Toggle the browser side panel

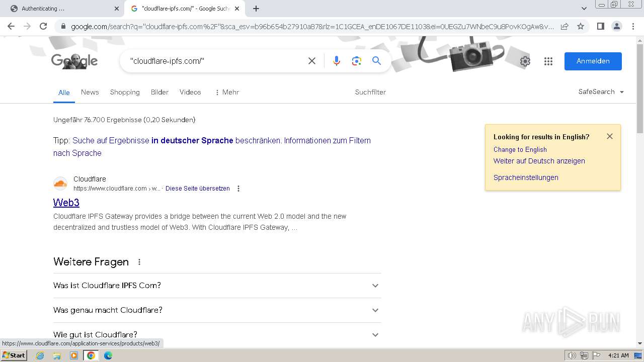point(600,26)
